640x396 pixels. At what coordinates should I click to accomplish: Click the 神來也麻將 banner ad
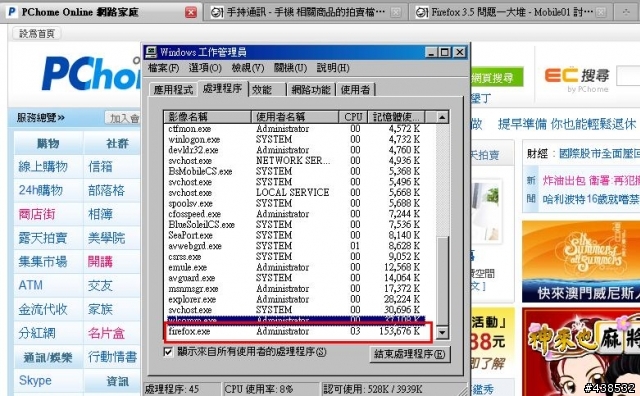581,352
